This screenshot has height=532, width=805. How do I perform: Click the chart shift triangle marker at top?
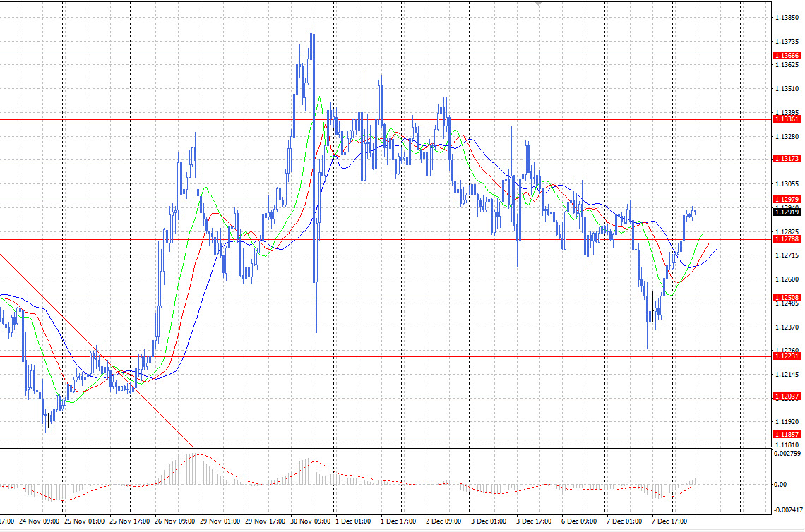coord(537,3)
